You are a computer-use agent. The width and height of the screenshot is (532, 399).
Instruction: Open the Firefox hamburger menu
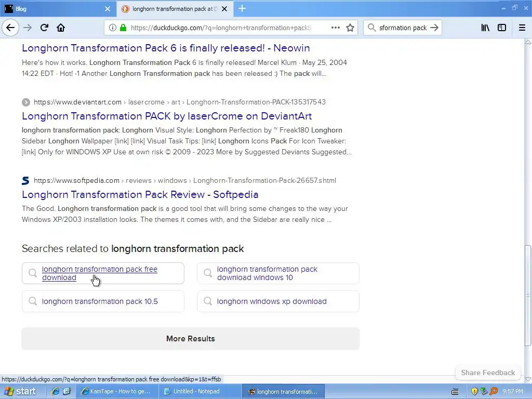click(522, 28)
